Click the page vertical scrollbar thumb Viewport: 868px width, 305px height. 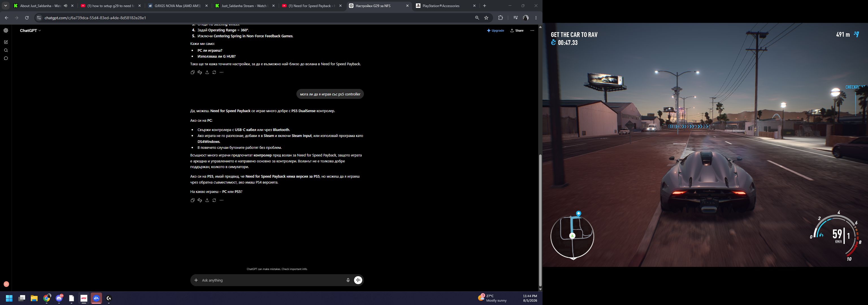pyautogui.click(x=540, y=221)
